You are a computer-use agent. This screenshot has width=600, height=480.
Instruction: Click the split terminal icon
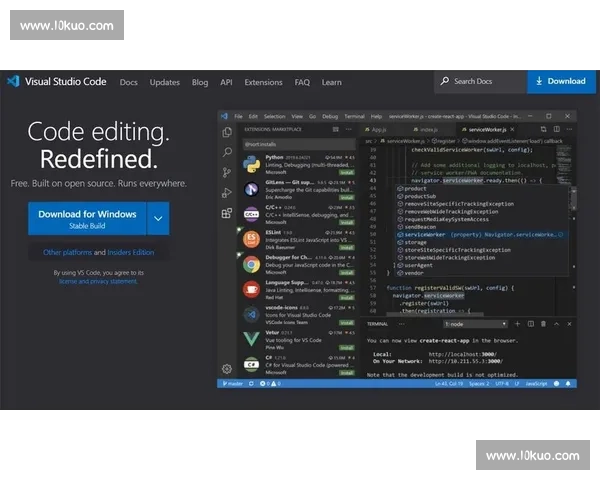point(531,324)
